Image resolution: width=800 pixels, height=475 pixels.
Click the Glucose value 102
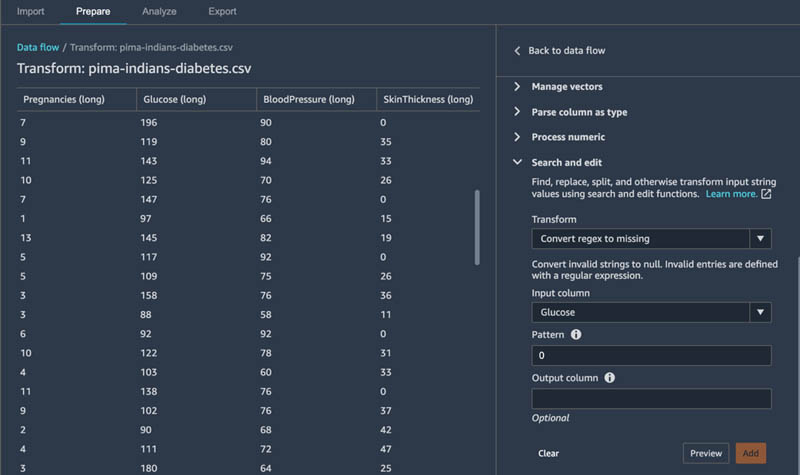(x=149, y=411)
